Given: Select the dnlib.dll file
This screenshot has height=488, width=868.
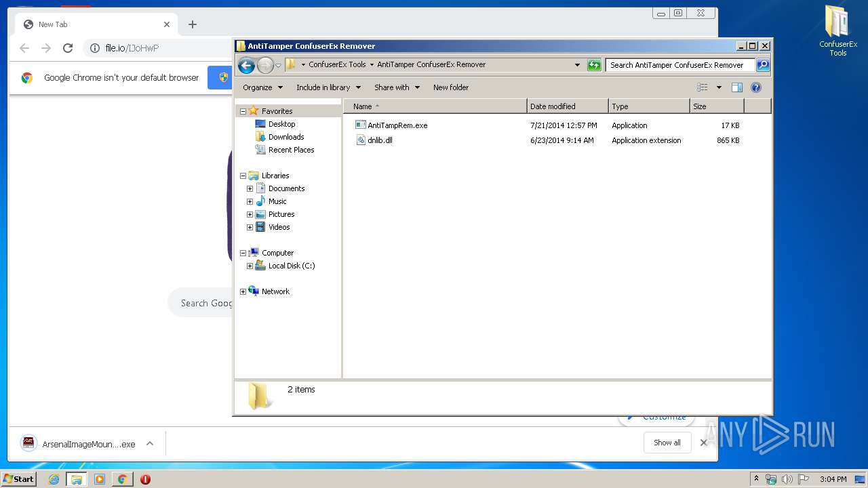Looking at the screenshot, I should pos(380,140).
